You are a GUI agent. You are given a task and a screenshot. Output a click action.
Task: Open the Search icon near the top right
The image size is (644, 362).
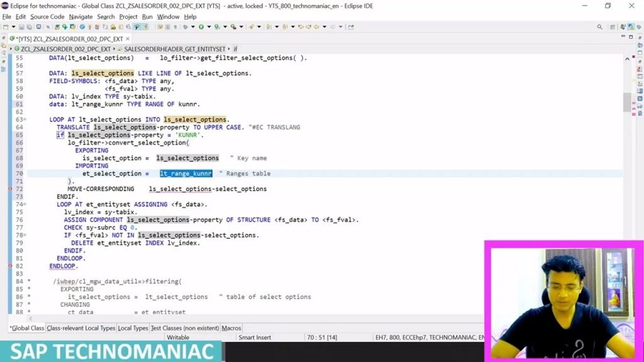click(600, 27)
